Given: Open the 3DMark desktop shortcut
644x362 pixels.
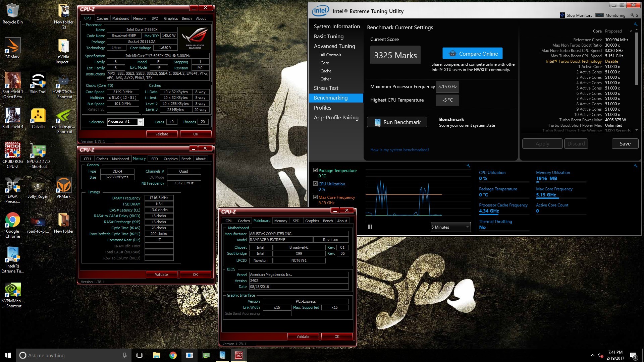Looking at the screenshot, I should click(x=12, y=48).
